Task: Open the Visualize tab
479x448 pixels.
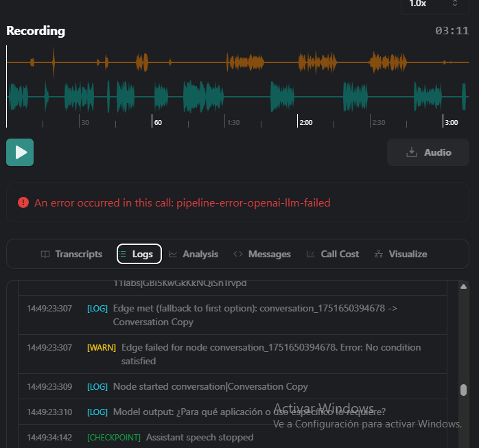Action: [x=401, y=254]
